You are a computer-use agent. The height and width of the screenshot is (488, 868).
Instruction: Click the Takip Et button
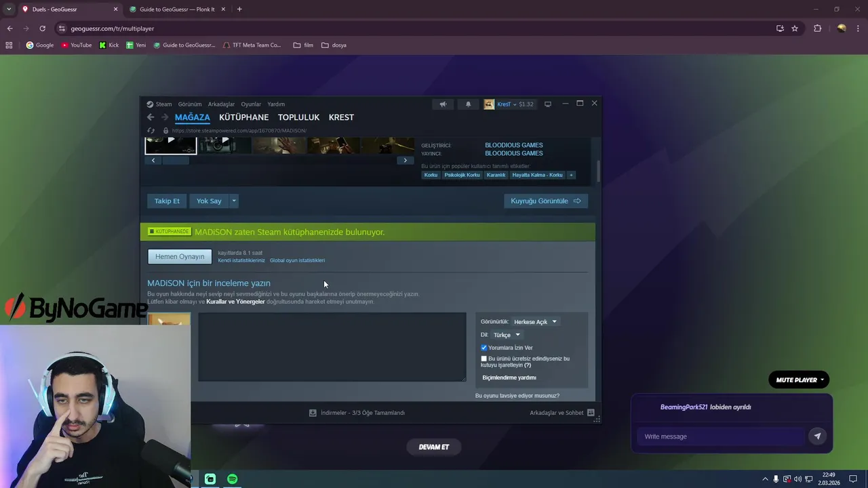click(167, 201)
